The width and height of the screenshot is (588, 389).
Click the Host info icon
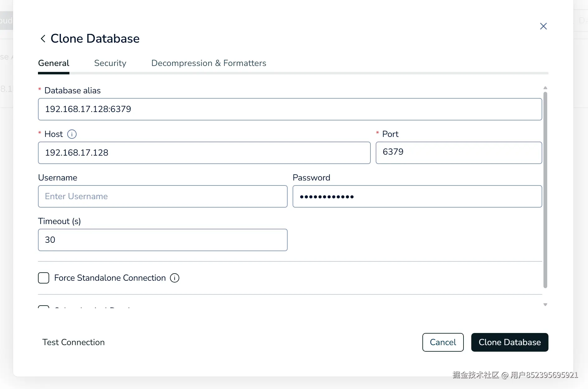72,134
